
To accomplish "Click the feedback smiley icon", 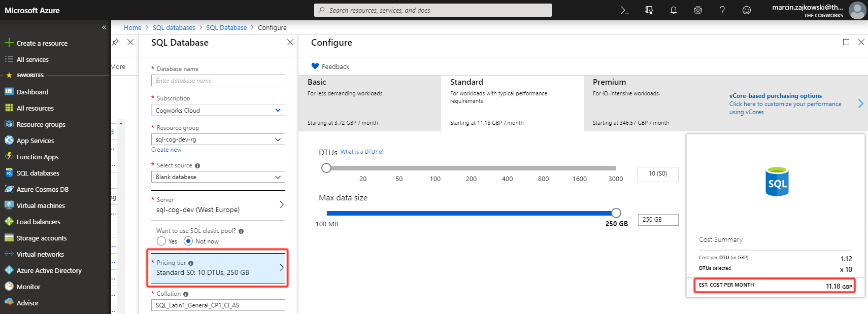I will 747,10.
